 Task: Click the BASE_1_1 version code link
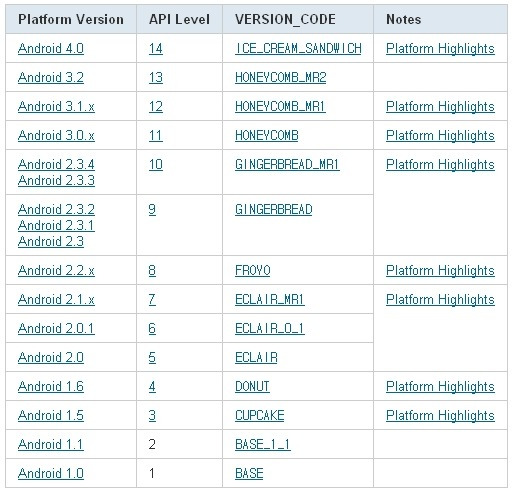coord(263,444)
